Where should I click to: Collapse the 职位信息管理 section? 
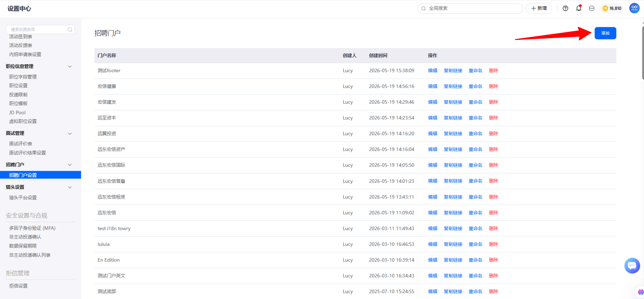pyautogui.click(x=70, y=67)
